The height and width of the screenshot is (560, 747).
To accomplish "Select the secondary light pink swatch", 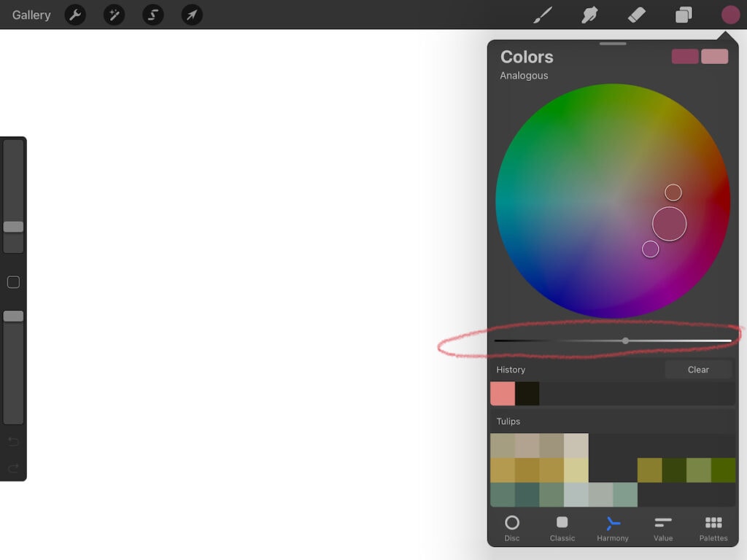I will coord(714,56).
